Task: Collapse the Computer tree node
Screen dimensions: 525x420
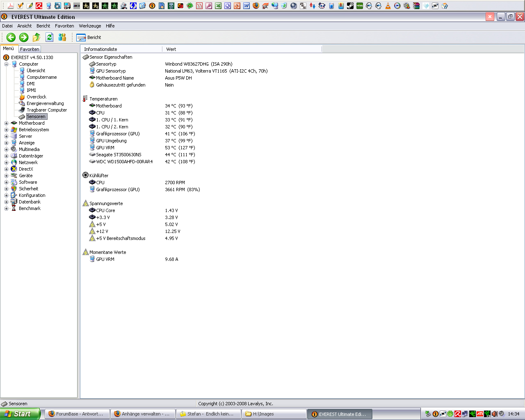Action: [6, 64]
